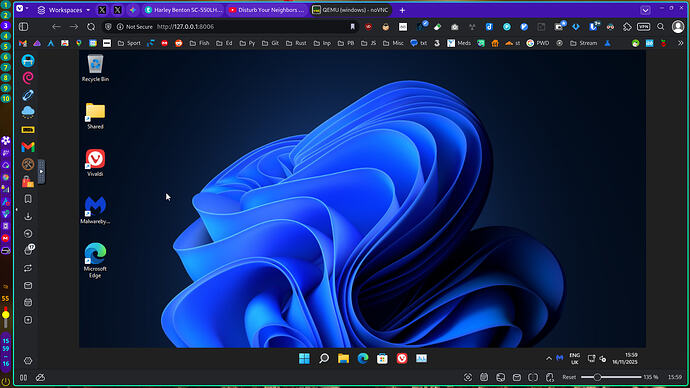Image resolution: width=690 pixels, height=388 pixels.
Task: Open the Misc bookmarks folder
Action: tap(393, 43)
